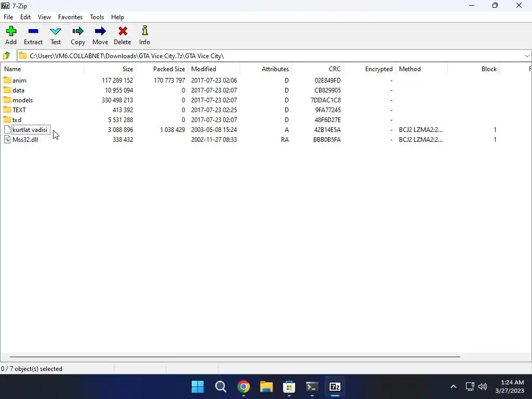Select the anim folder icon

pos(7,80)
